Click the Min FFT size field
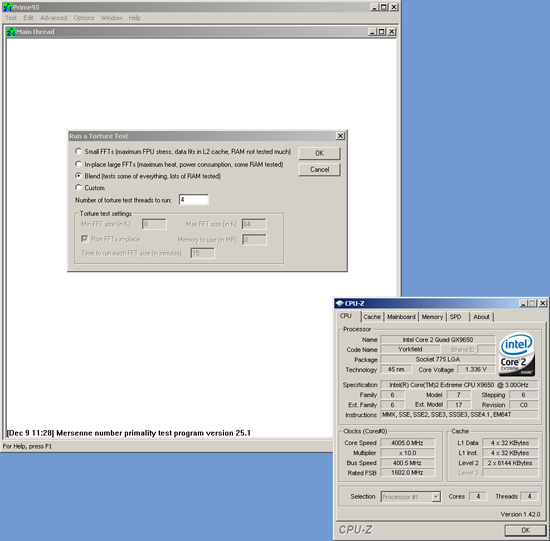Screen dimensions: 550x541 154,224
